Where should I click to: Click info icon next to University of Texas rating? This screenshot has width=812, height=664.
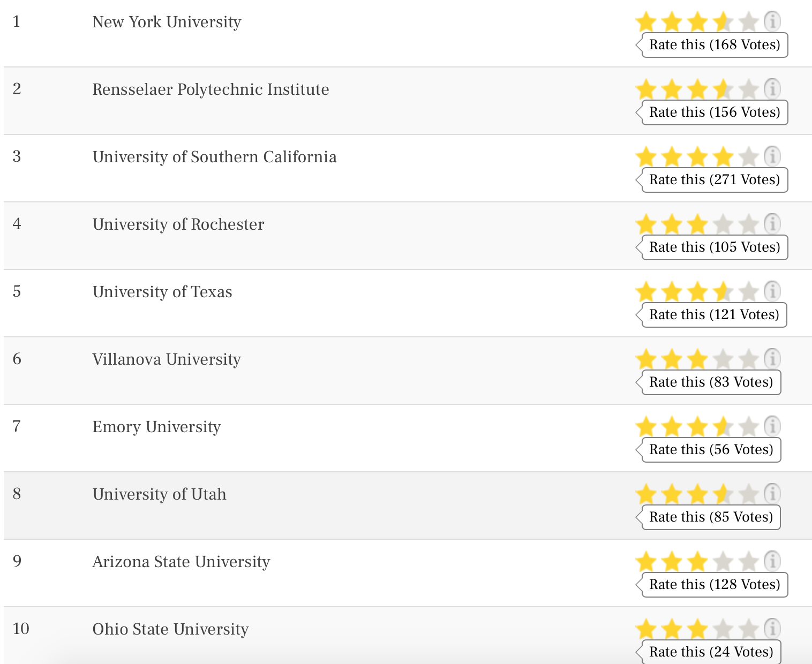tap(772, 291)
